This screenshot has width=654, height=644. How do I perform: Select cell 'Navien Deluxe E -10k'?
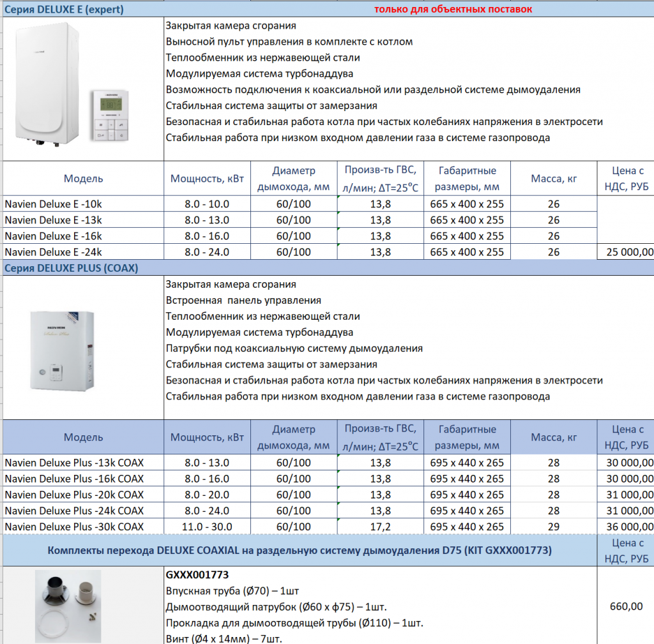(84, 204)
